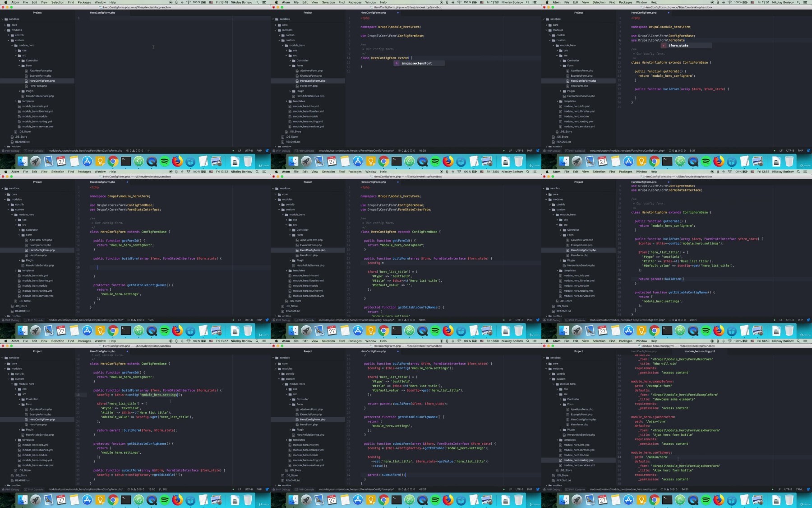This screenshot has width=812, height=508.
Task: Open the Selection menu in the 13:54 screenshot
Action: tap(328, 172)
